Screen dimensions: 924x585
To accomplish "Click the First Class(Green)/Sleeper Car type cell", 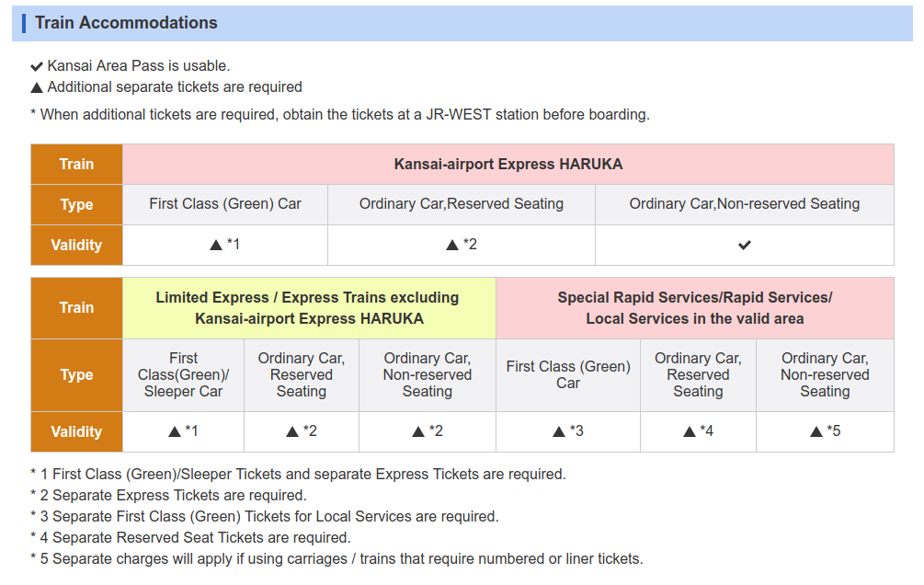I will coord(183,374).
